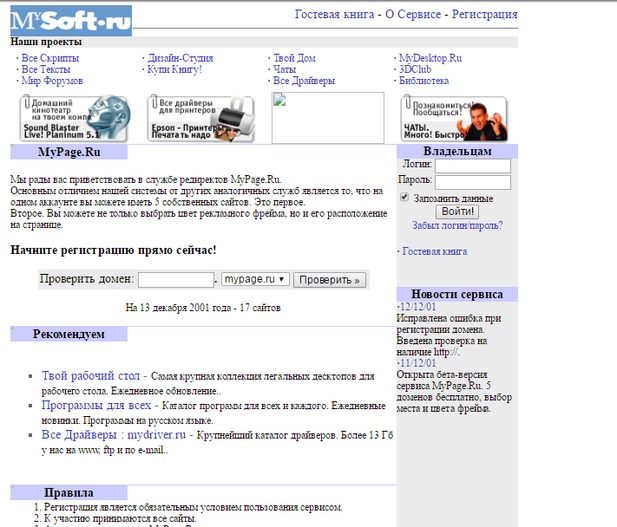Open the Твой Дом link
The image size is (617, 527).
point(294,58)
